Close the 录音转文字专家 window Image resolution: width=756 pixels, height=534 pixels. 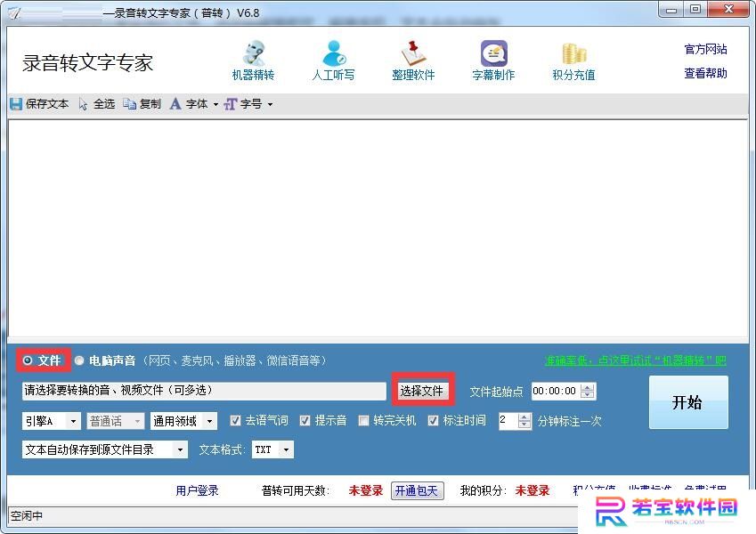[x=728, y=10]
